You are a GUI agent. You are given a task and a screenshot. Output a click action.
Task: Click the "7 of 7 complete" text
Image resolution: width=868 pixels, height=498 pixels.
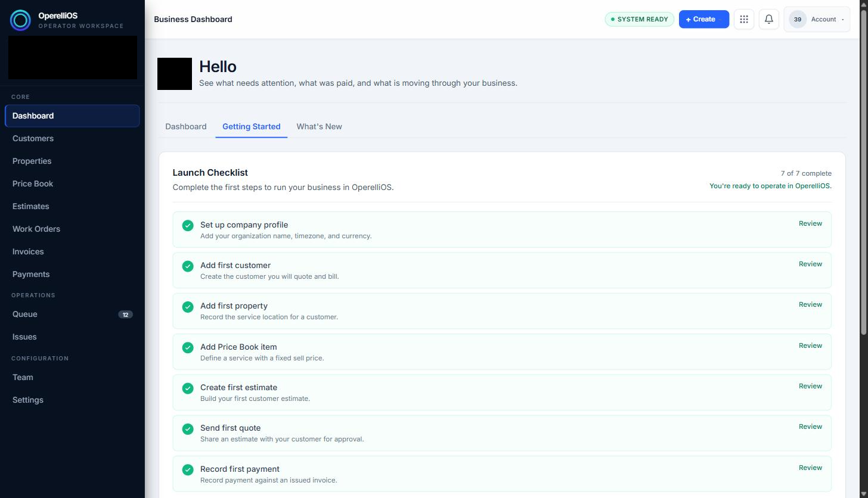click(806, 173)
